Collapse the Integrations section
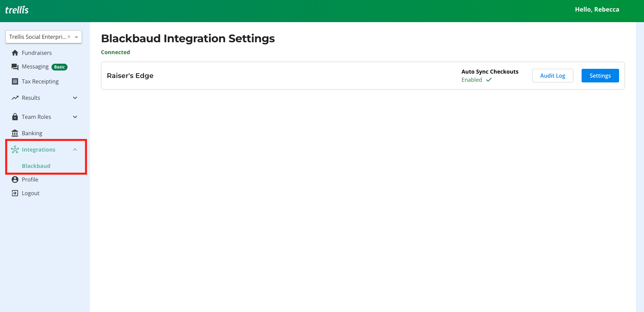644x312 pixels. [75, 149]
